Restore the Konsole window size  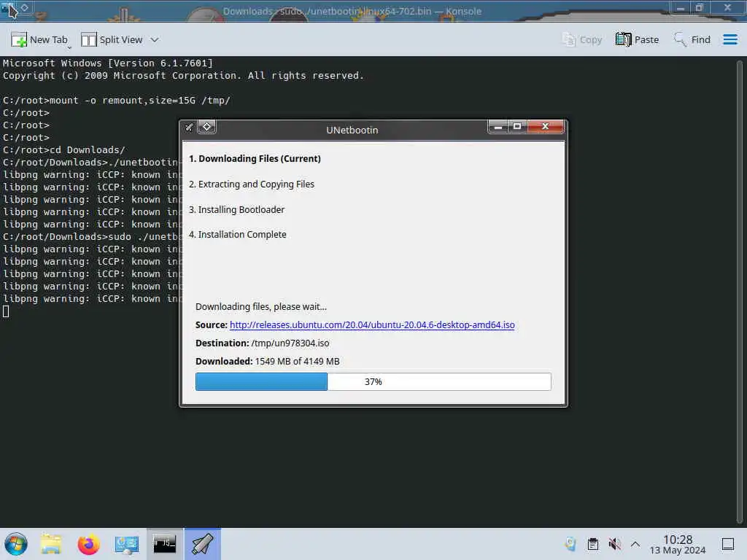tap(700, 7)
